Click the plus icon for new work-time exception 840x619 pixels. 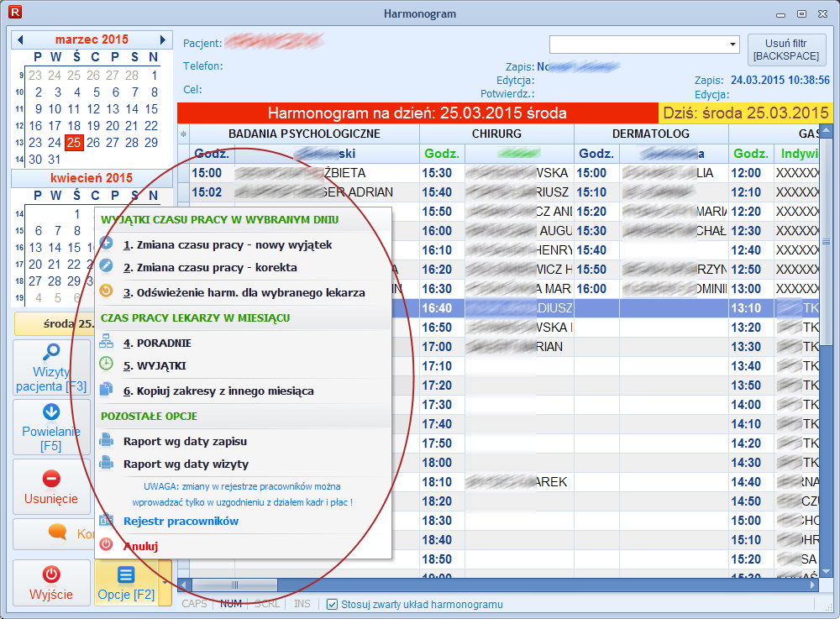106,244
